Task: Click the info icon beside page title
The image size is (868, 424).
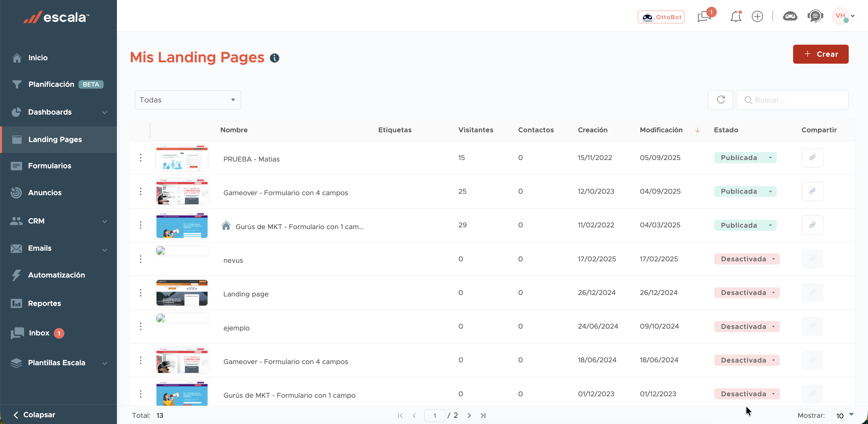Action: (x=274, y=58)
